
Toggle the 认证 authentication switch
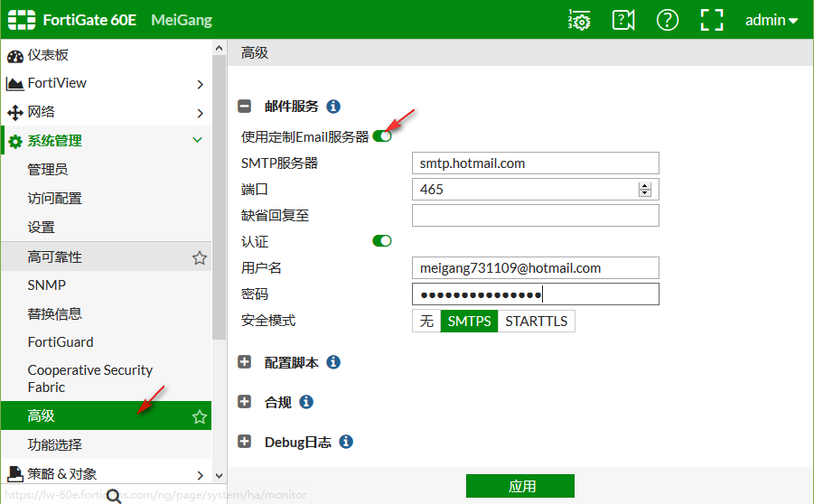(x=382, y=241)
